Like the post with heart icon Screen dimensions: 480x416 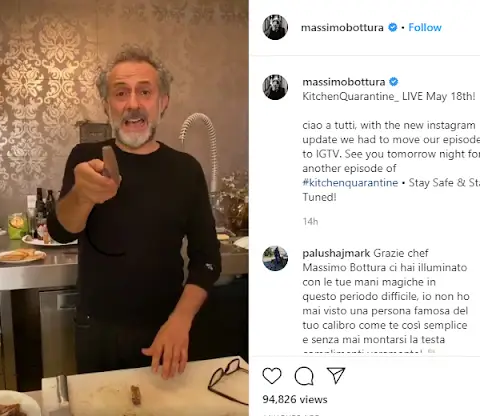click(272, 376)
